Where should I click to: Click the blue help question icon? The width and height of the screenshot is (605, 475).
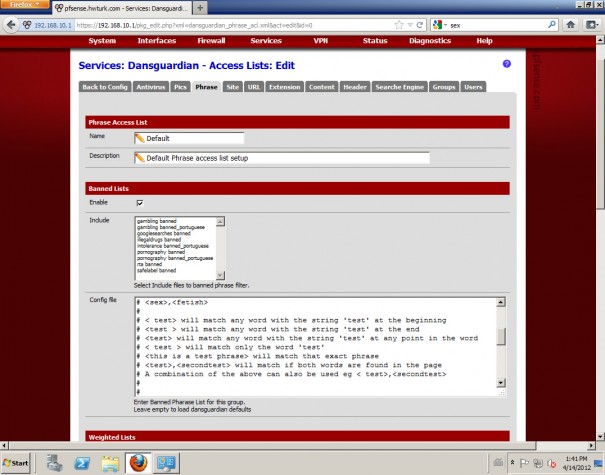[507, 64]
